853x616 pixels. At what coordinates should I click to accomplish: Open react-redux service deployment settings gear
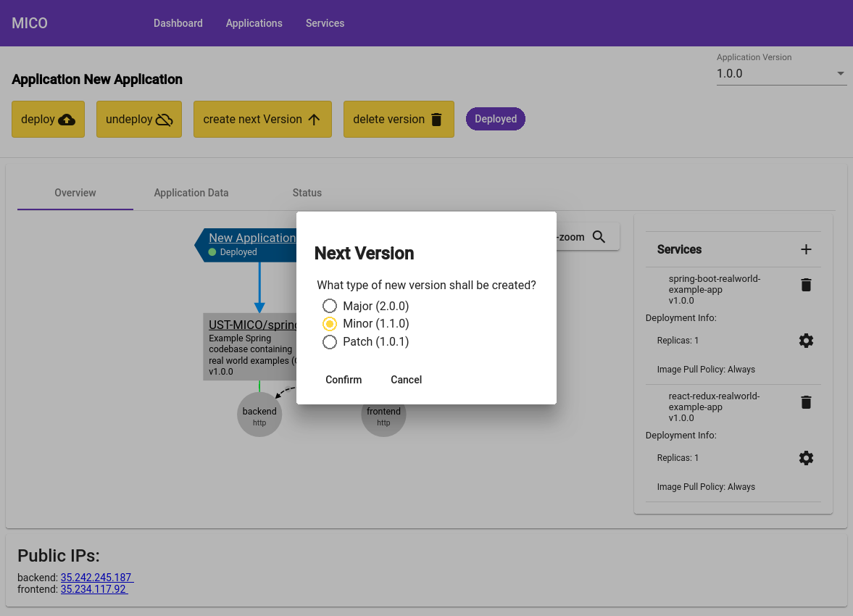pyautogui.click(x=806, y=458)
